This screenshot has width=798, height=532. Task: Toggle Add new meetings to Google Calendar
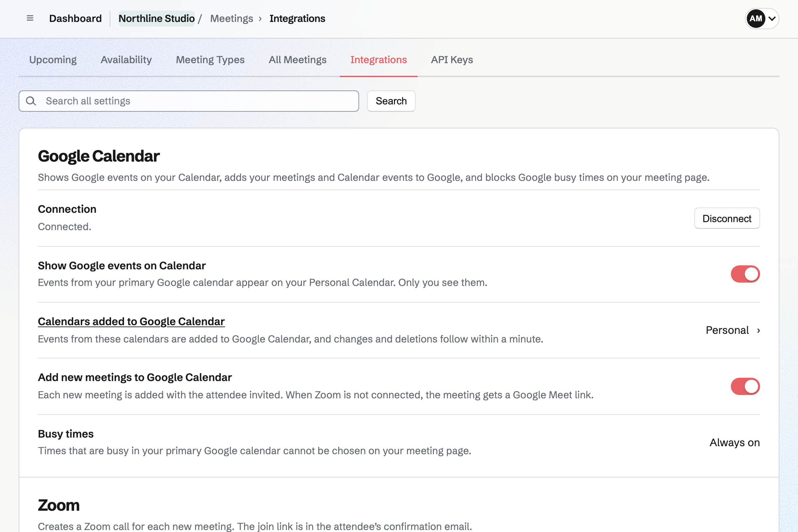(x=745, y=386)
